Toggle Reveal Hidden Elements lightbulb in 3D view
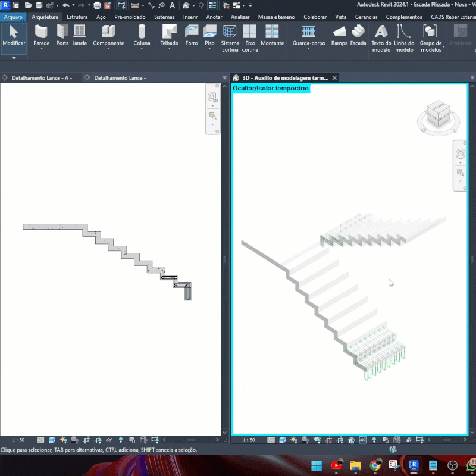This screenshot has width=476, height=476. tap(374, 440)
